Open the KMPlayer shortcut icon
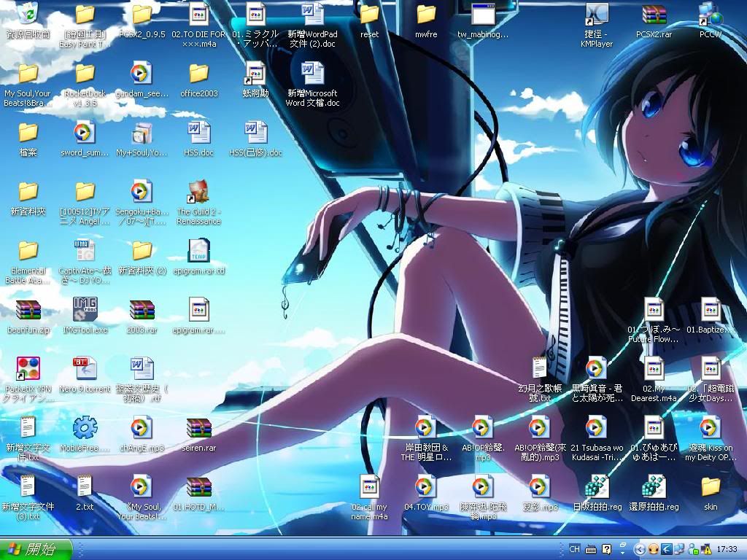Viewport: 747px width, 560px height. tap(596, 15)
